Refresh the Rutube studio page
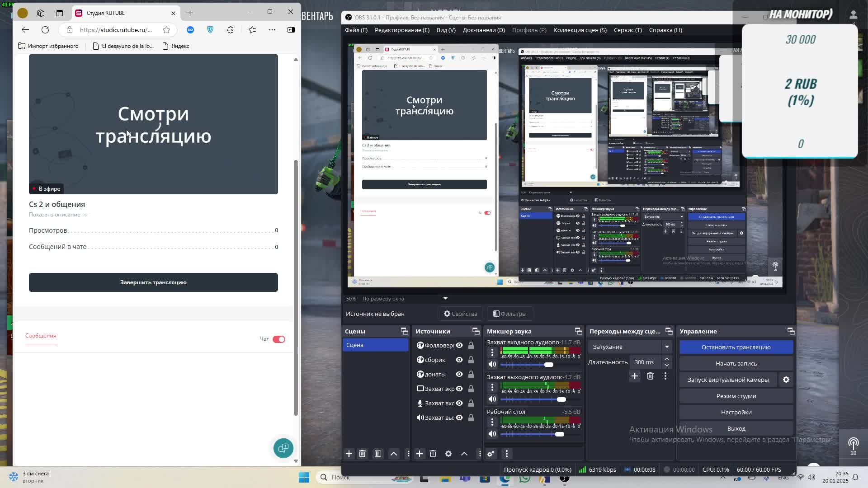The height and width of the screenshot is (488, 868). click(45, 30)
